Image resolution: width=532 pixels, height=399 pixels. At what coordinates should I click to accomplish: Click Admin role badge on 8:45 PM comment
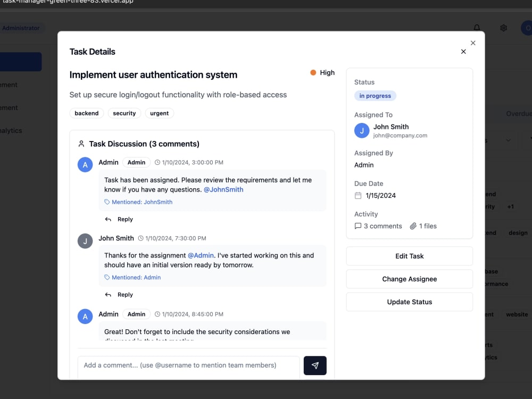pos(136,314)
